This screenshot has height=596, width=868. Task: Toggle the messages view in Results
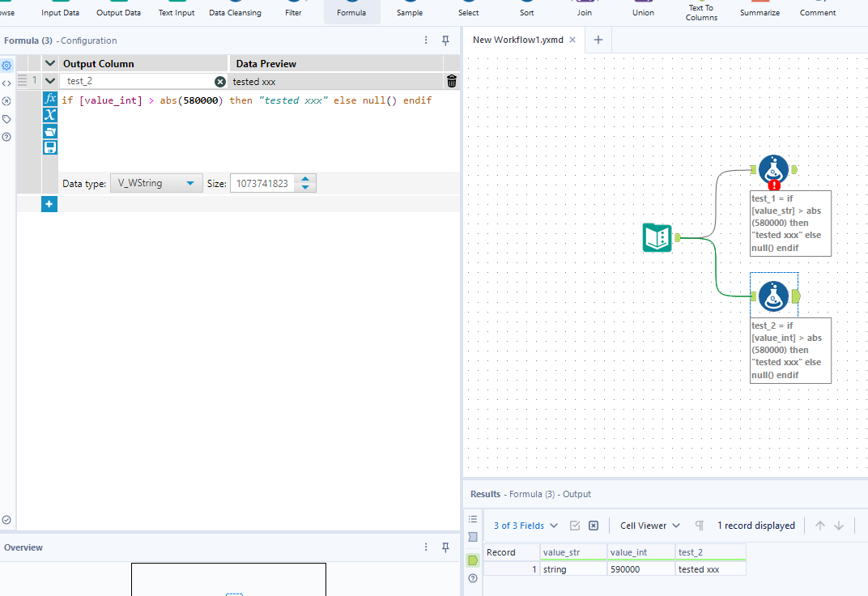(x=473, y=519)
